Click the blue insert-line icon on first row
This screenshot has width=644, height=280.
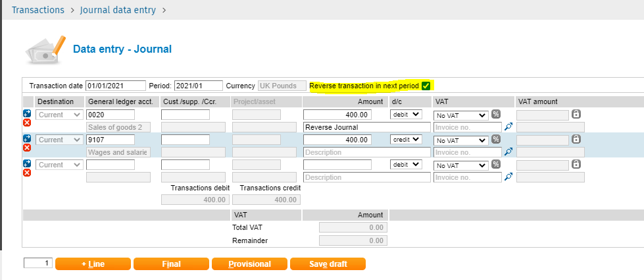pyautogui.click(x=27, y=113)
